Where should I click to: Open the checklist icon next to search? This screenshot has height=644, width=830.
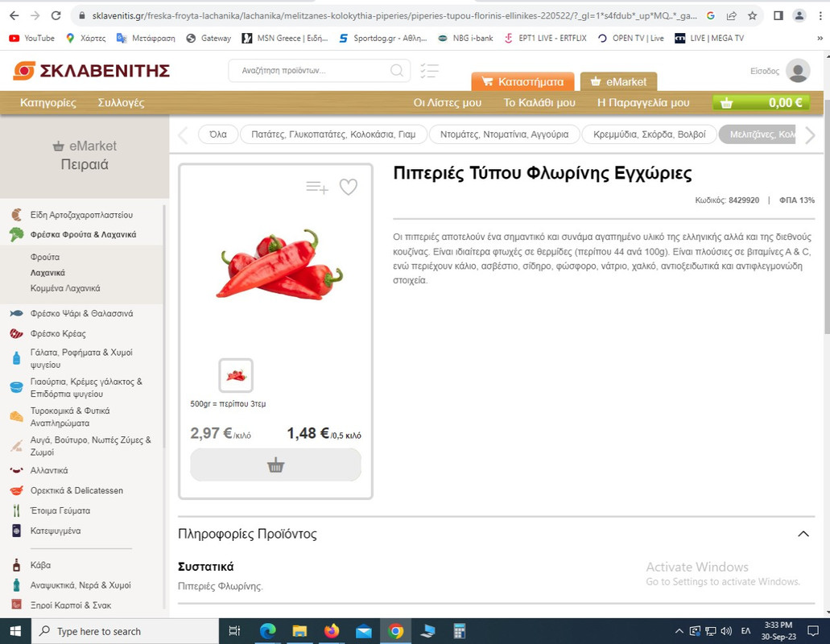(429, 70)
